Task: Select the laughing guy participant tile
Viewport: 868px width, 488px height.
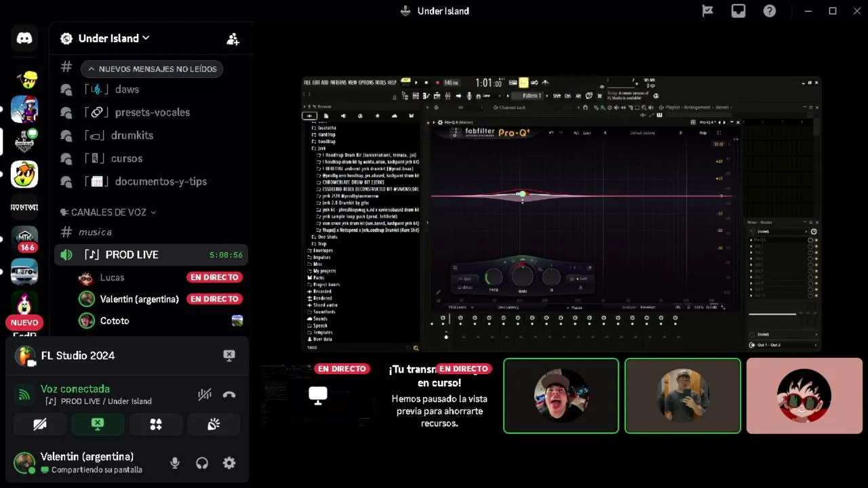Action: point(561,396)
